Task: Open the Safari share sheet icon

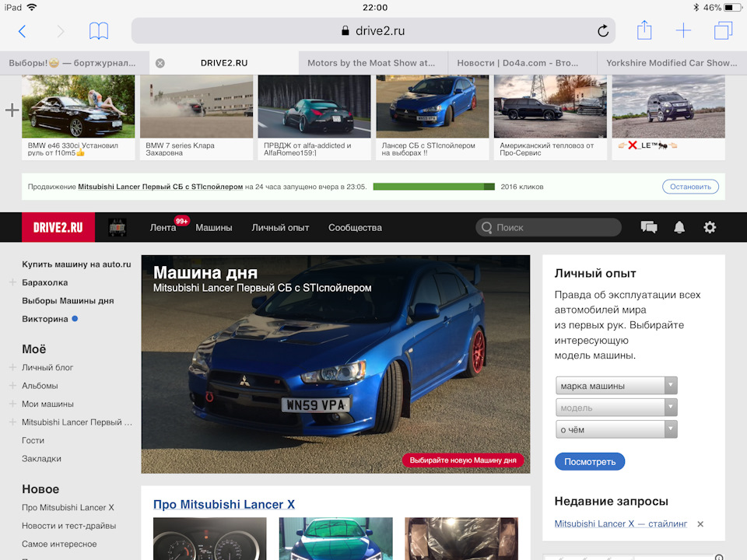Action: [x=644, y=30]
